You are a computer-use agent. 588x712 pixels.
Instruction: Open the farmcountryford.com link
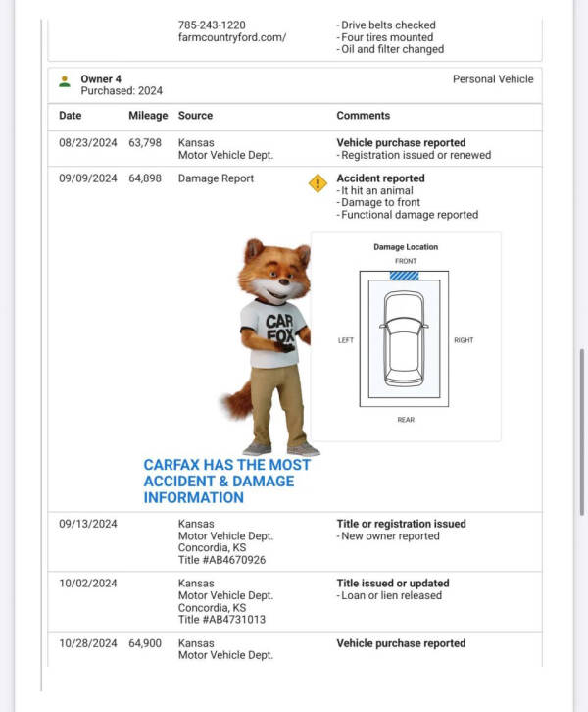click(232, 37)
